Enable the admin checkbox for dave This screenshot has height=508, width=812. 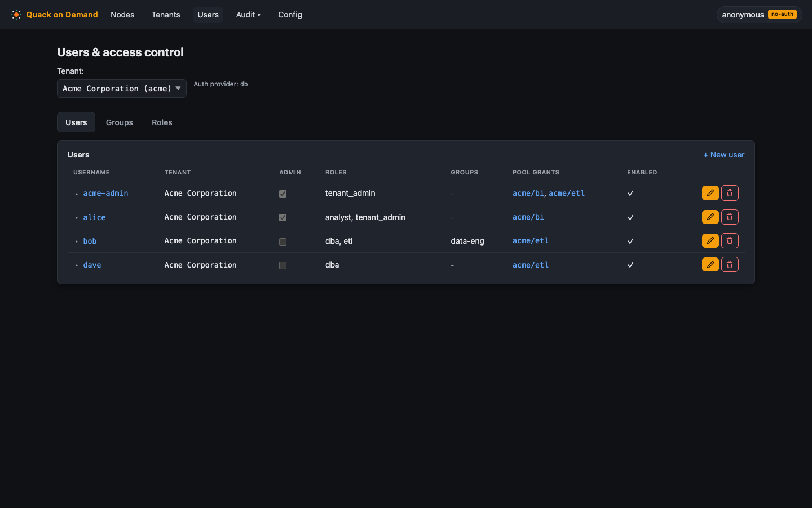(283, 265)
